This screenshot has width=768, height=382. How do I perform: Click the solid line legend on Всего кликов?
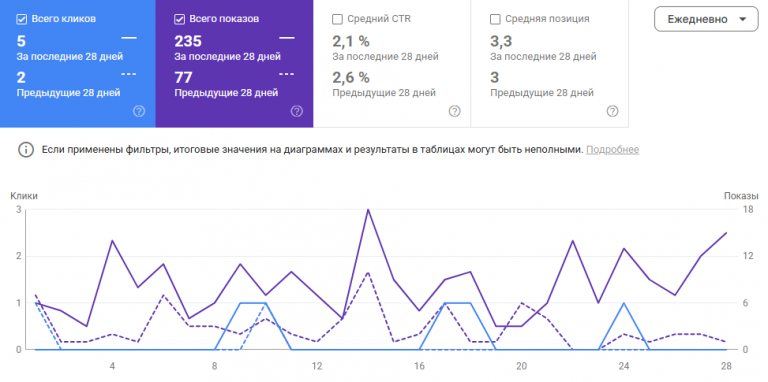[129, 37]
